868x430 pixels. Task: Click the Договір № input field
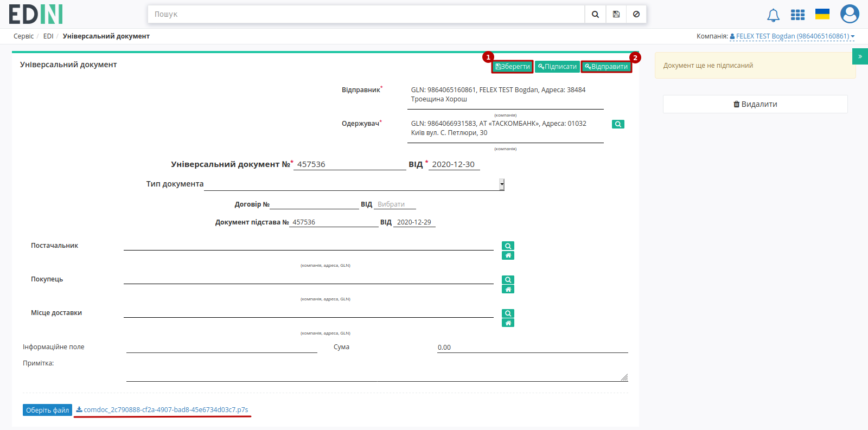point(314,204)
